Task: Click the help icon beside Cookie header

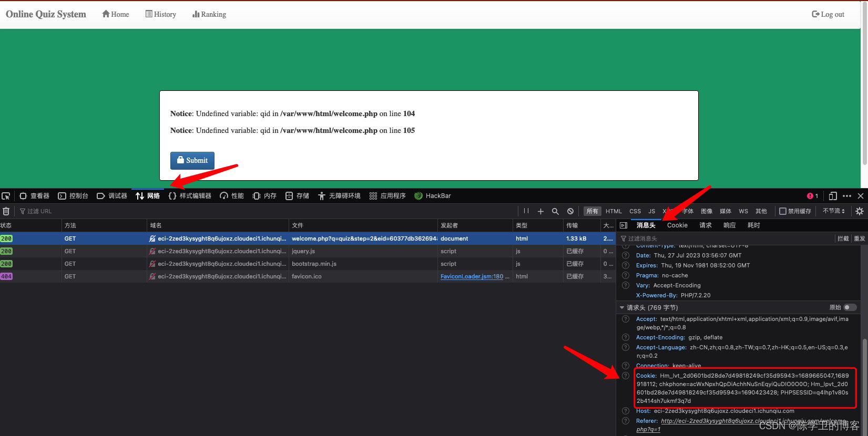Action: pyautogui.click(x=626, y=376)
